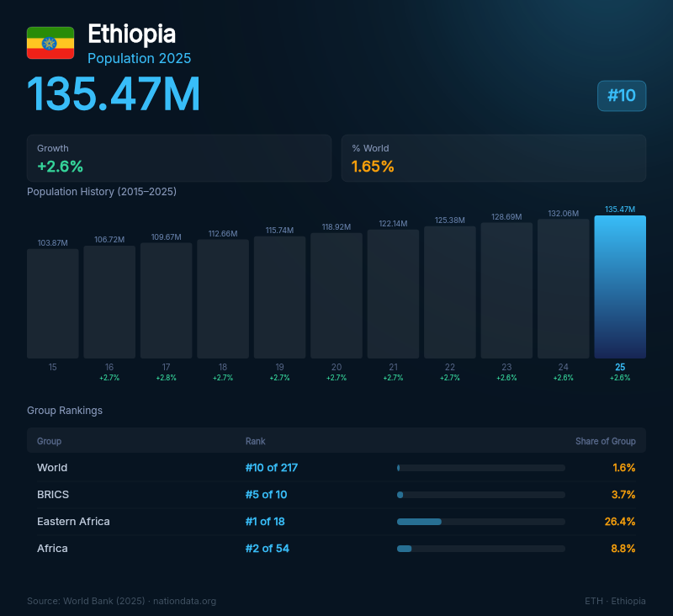
Task: Click the 135.47M headline population figure
Action: (114, 94)
